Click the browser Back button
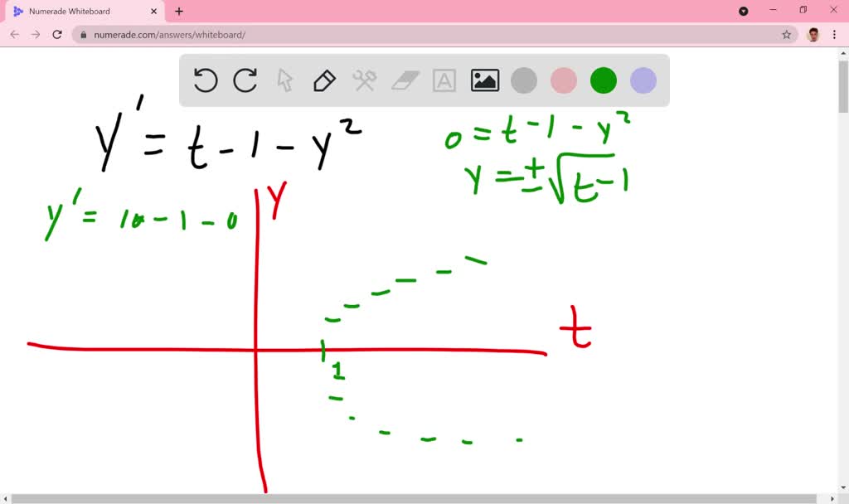Screen dimensions: 849x504 click(14, 35)
